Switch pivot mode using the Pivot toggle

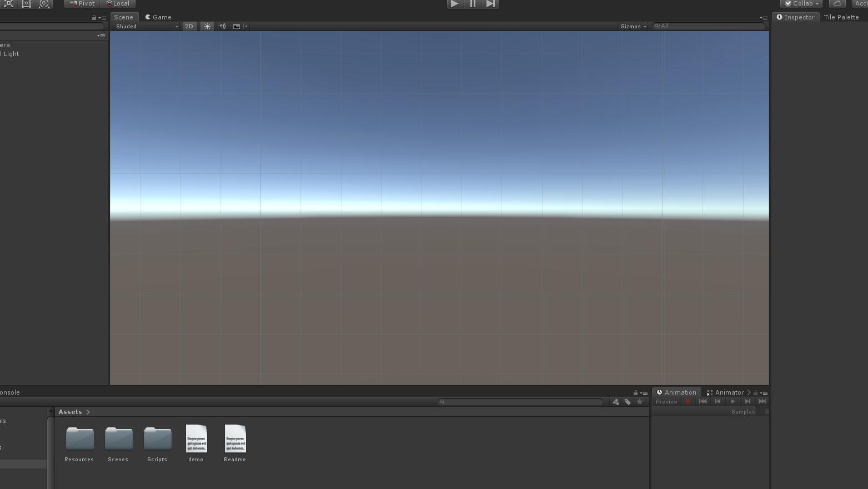(x=82, y=3)
